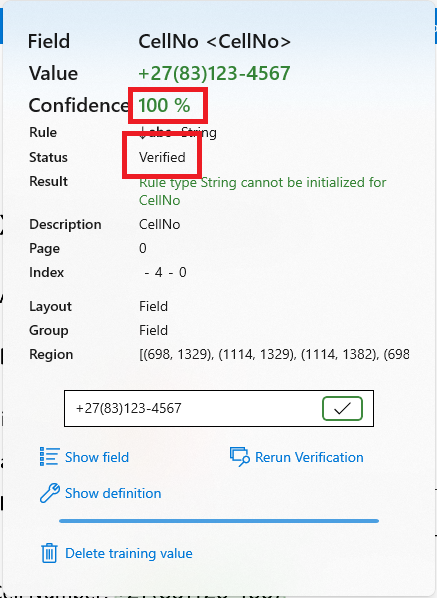Confirm value with the green checkmark button
Screen dimensions: 437x598
coord(342,408)
